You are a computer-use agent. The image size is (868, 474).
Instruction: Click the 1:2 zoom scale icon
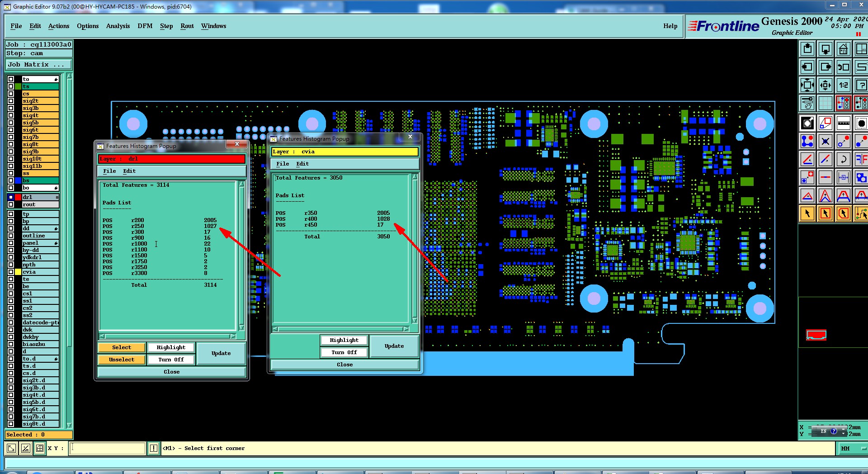click(x=844, y=85)
